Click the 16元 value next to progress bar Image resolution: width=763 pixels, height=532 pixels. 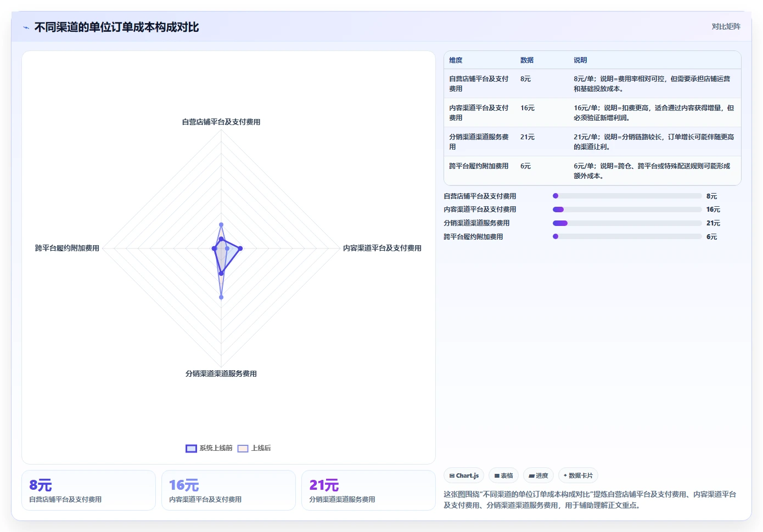point(713,210)
